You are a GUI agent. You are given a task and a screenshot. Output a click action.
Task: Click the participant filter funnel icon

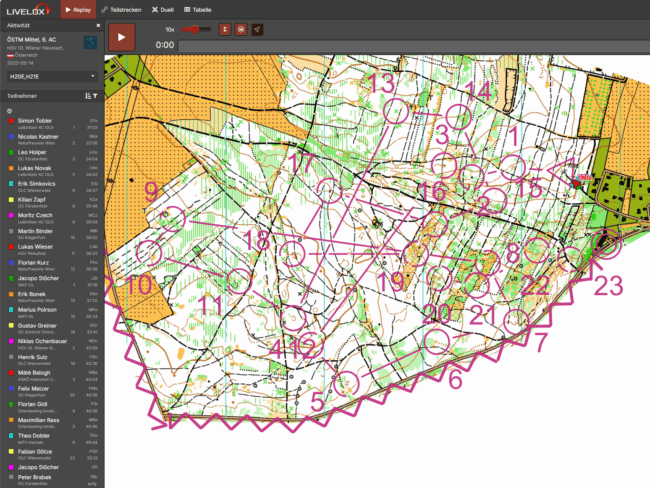(x=96, y=96)
